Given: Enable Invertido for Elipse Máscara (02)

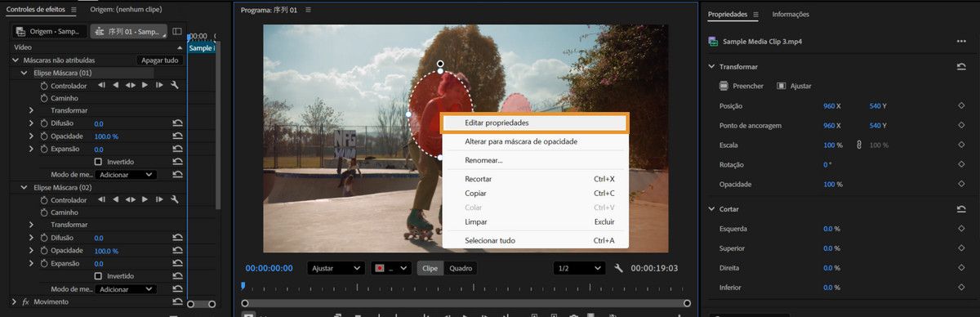Looking at the screenshot, I should point(99,276).
